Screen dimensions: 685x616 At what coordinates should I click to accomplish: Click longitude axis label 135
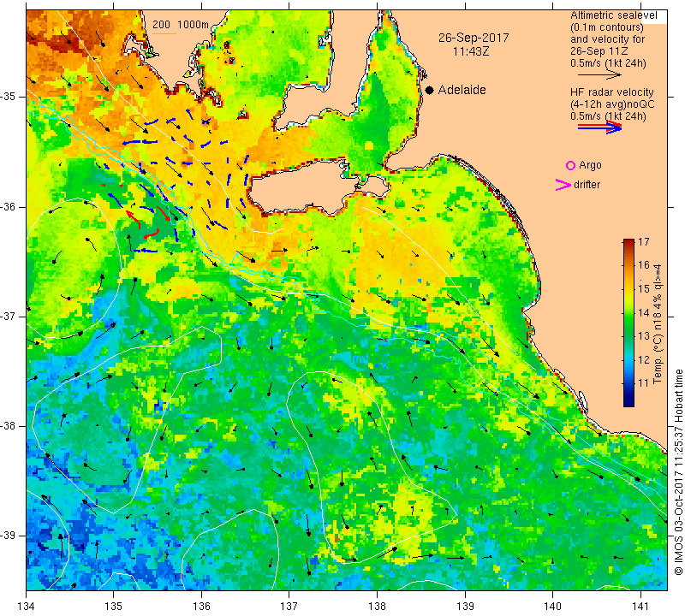point(114,606)
